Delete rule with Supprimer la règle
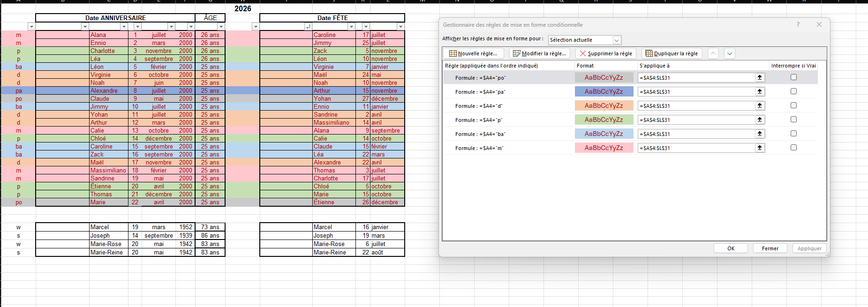868x307 pixels. [606, 53]
